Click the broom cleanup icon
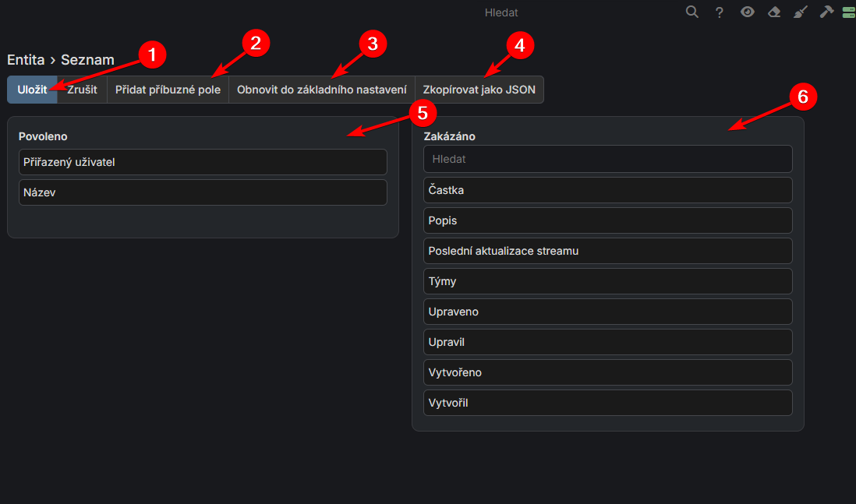This screenshot has height=504, width=856. pyautogui.click(x=800, y=12)
